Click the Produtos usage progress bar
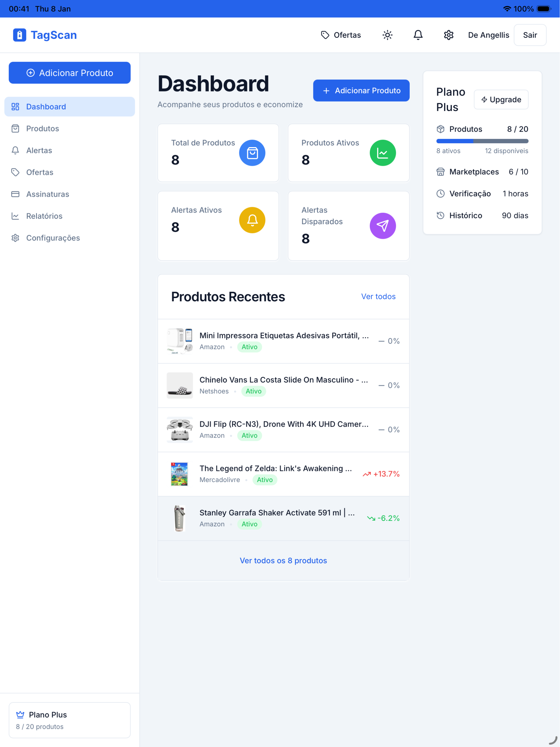The width and height of the screenshot is (560, 747). coord(482,141)
